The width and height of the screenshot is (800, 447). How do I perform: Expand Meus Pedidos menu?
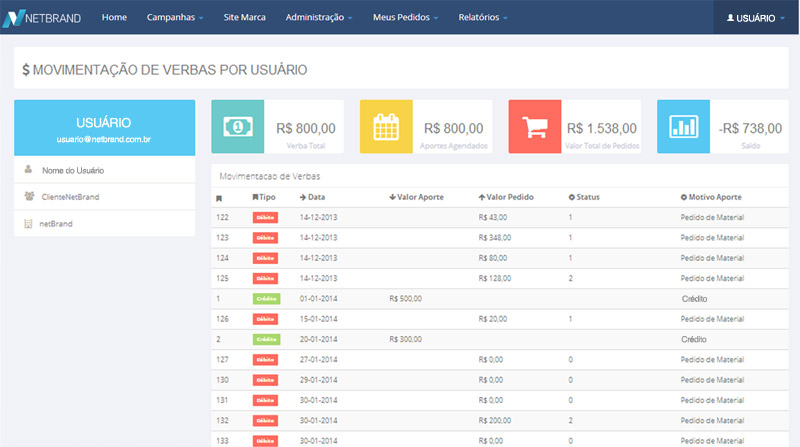pyautogui.click(x=406, y=17)
